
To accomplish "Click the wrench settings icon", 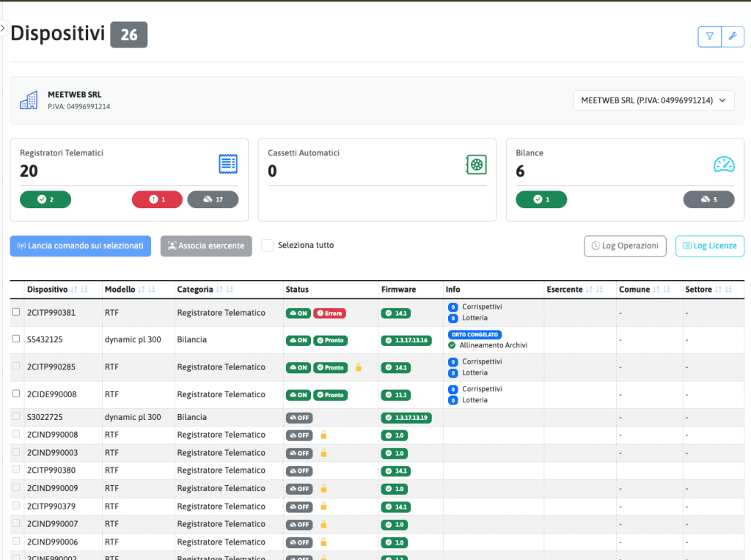I will pyautogui.click(x=732, y=36).
